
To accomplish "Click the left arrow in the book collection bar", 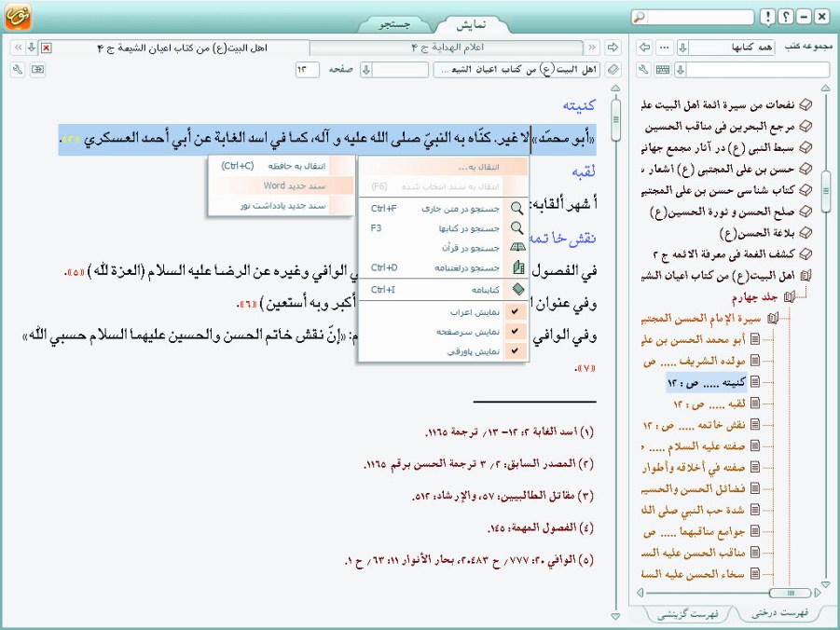I will tap(644, 48).
